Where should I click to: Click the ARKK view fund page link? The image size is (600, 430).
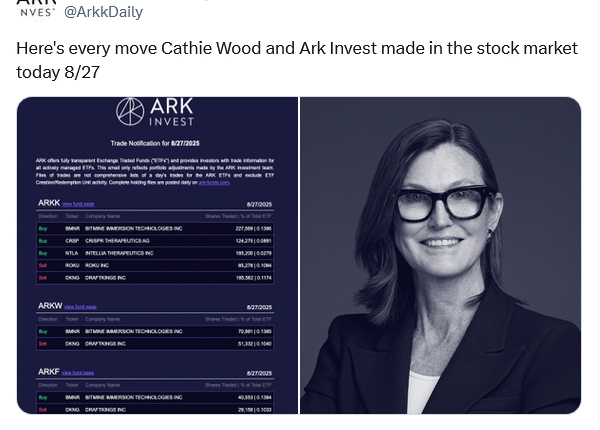point(81,202)
